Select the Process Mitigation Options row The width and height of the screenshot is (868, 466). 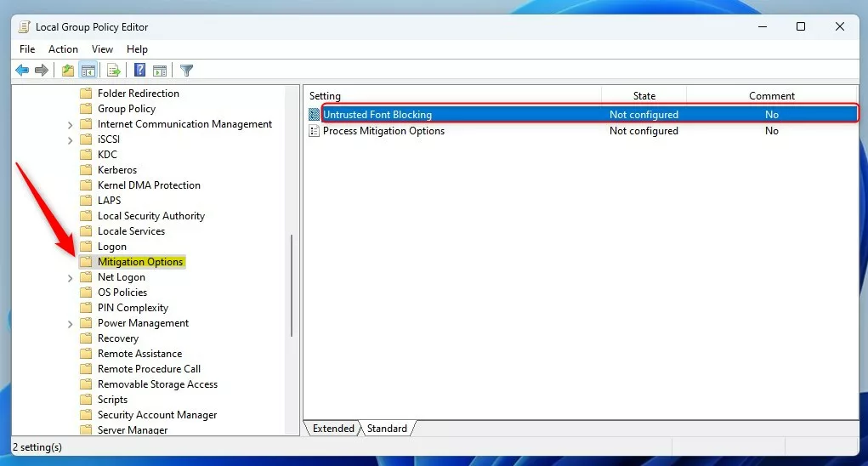(x=582, y=131)
